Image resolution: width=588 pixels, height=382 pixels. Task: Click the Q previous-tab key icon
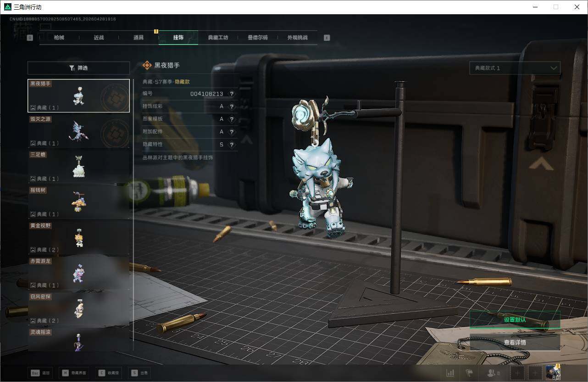click(30, 38)
